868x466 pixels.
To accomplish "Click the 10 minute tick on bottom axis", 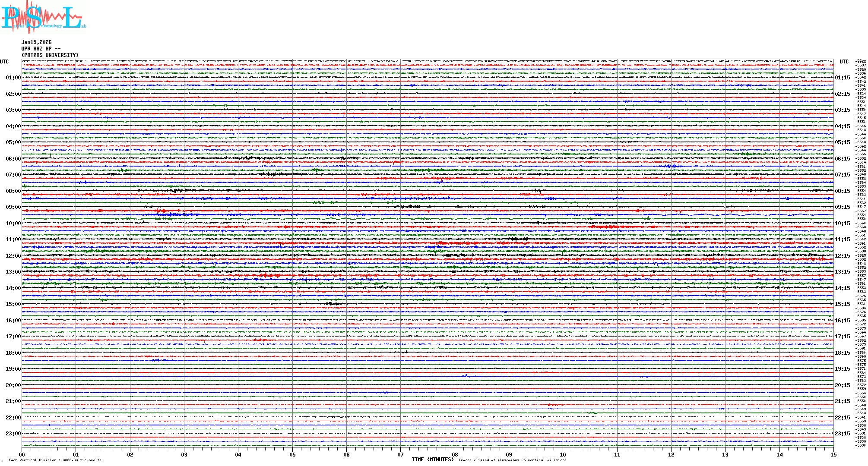I will tap(563, 454).
